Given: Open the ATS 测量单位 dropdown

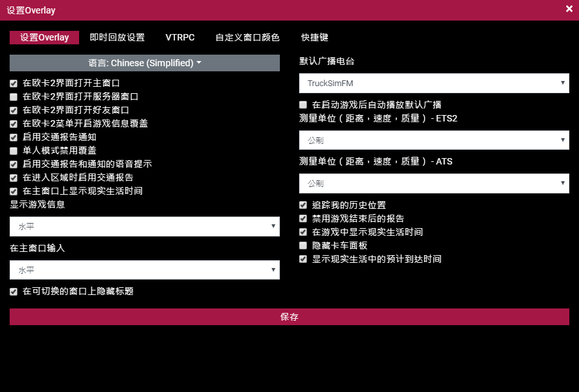Looking at the screenshot, I should pyautogui.click(x=434, y=183).
